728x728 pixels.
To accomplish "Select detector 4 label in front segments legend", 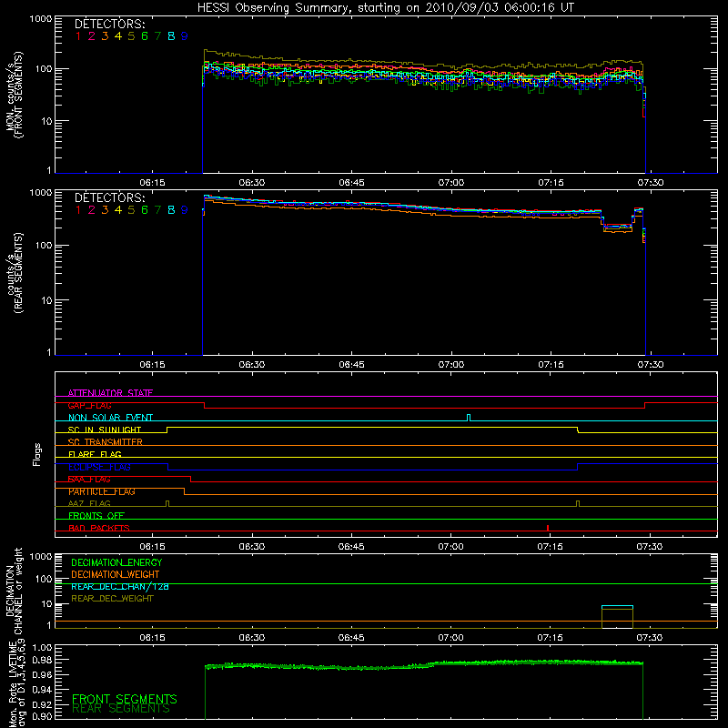I will [x=118, y=36].
